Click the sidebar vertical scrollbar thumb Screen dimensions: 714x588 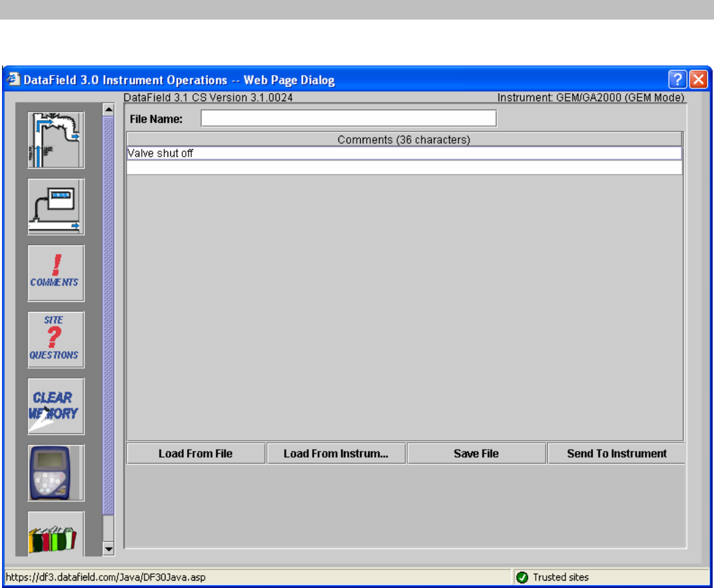click(x=108, y=316)
